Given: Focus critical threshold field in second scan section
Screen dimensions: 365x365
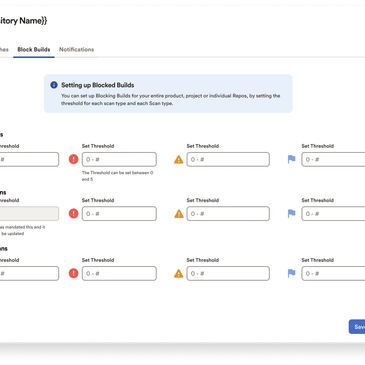Looking at the screenshot, I should (119, 214).
